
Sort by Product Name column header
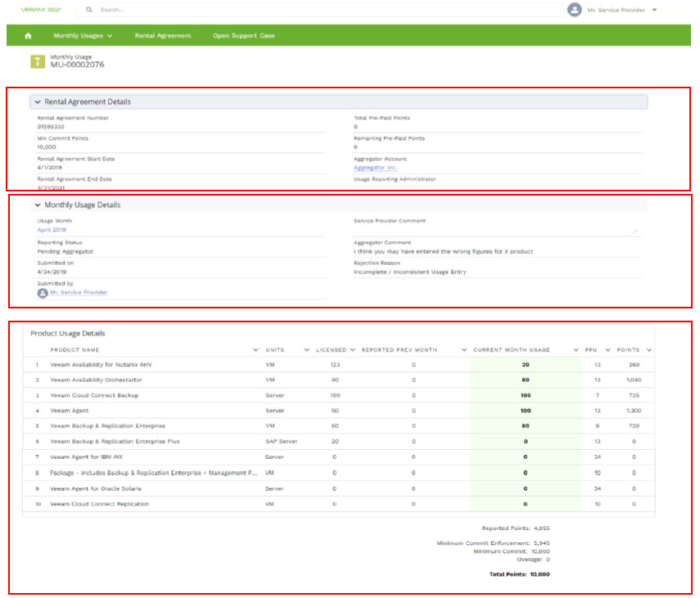pos(75,350)
